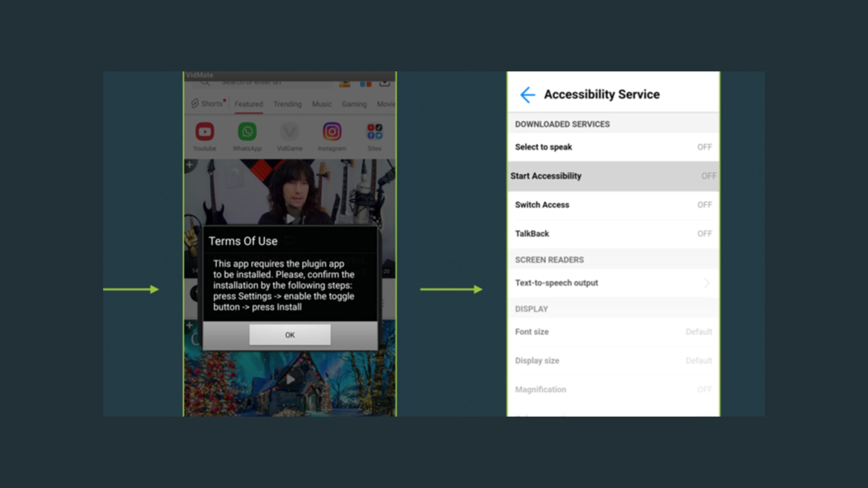This screenshot has width=868, height=488.
Task: Open the Sites shortcut icon
Action: [x=374, y=131]
